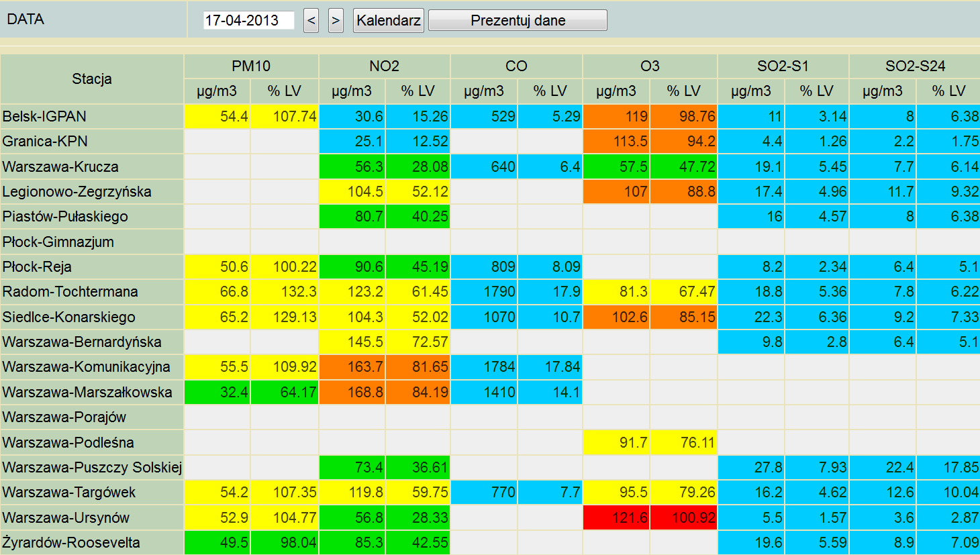Click the yellow NO2 value 145.5
Image resolution: width=980 pixels, height=555 pixels.
[x=352, y=342]
